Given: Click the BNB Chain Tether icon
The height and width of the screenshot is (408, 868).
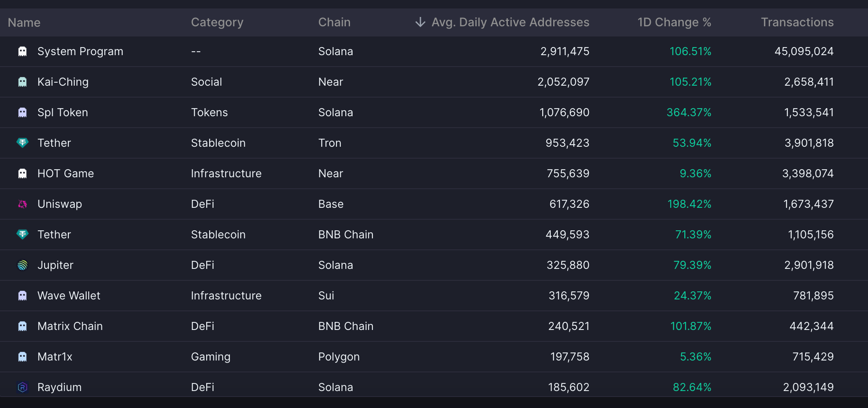Looking at the screenshot, I should pos(22,235).
